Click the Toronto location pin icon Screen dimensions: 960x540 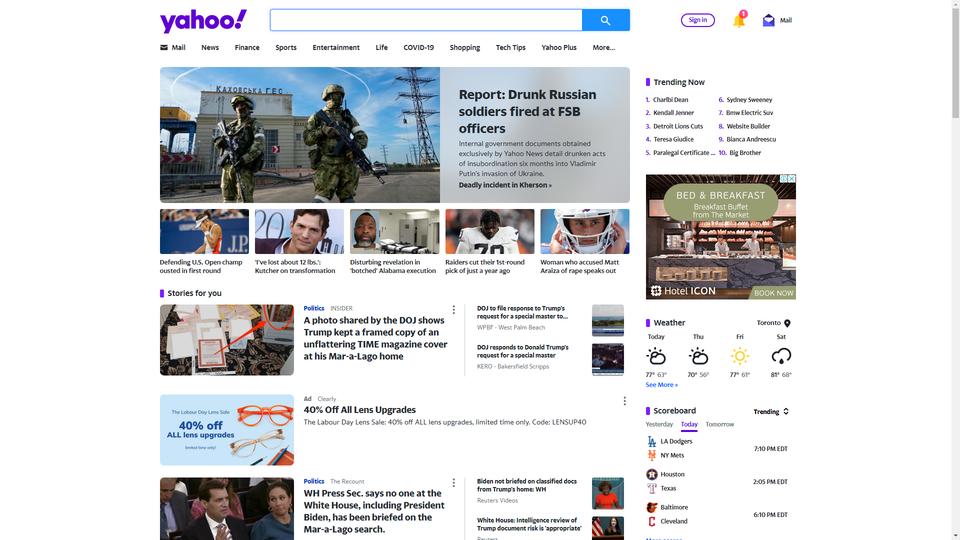pyautogui.click(x=787, y=323)
